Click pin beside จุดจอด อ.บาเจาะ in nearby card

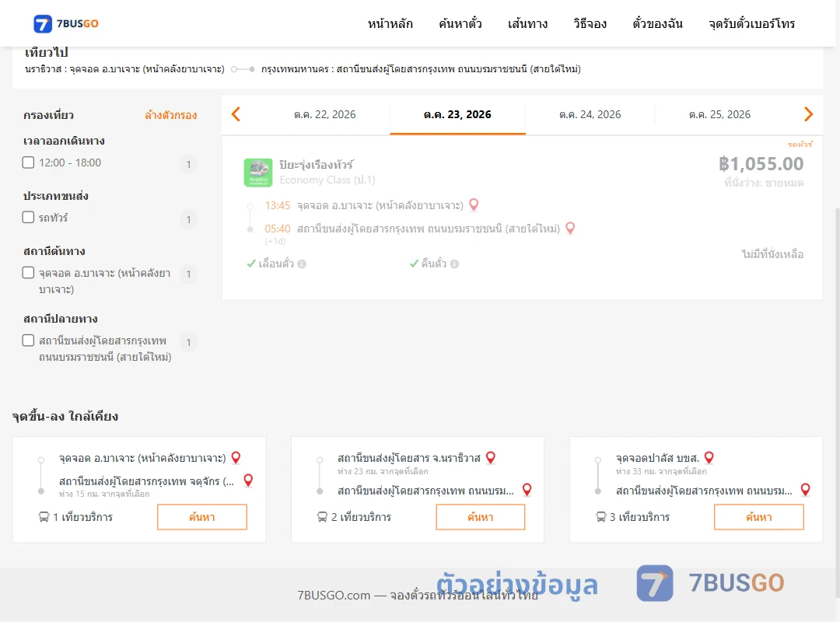point(236,457)
